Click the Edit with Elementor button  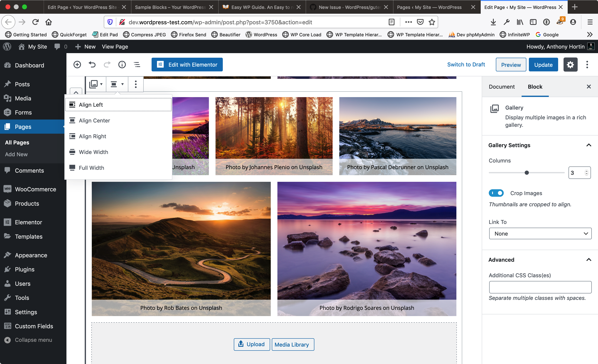[187, 65]
